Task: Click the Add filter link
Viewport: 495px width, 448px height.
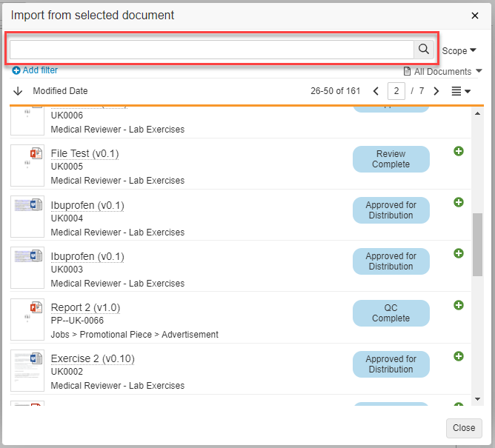Action: click(x=35, y=70)
